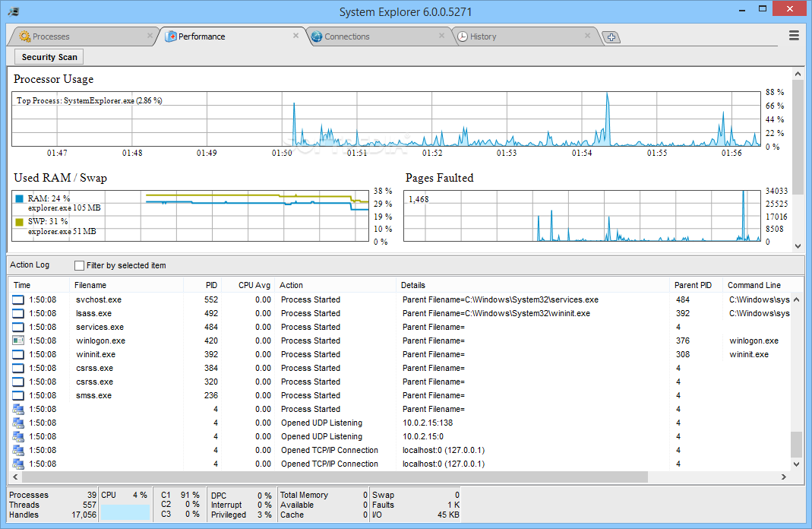Sort action log by Action column
The width and height of the screenshot is (812, 529).
click(x=335, y=285)
